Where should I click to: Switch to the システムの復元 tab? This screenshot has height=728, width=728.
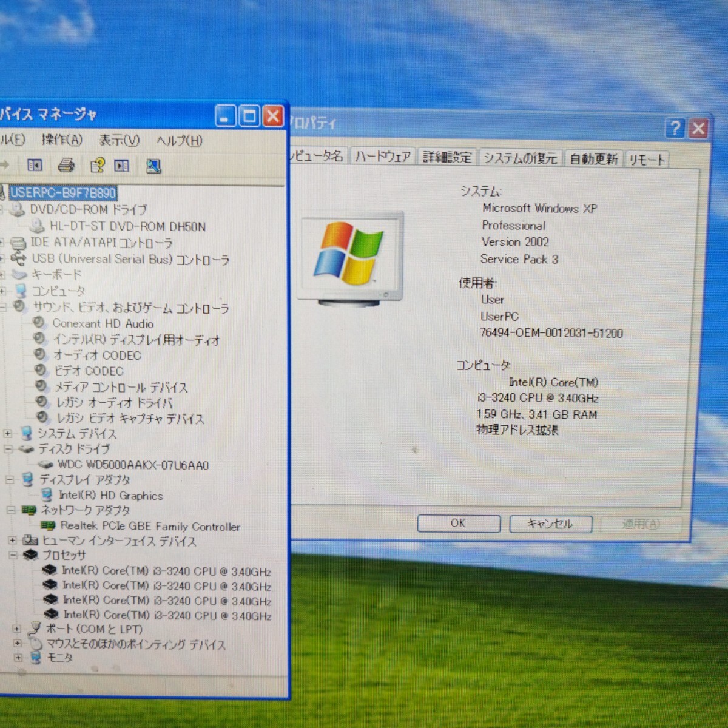521,158
